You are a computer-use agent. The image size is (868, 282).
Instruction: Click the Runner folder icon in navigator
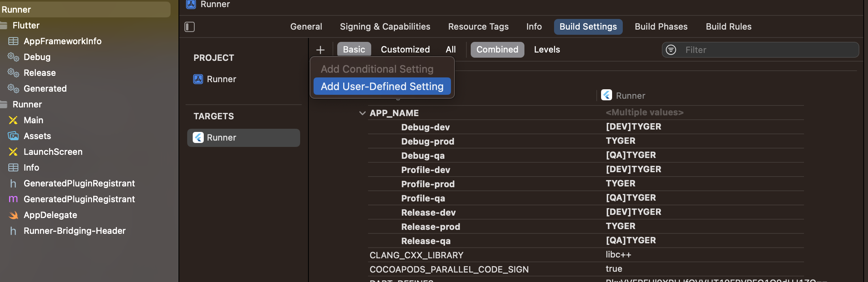pyautogui.click(x=4, y=104)
